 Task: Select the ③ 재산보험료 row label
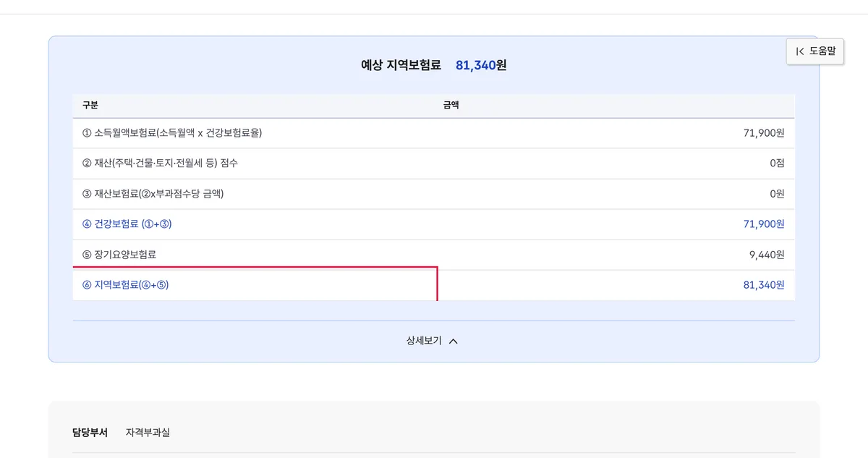153,194
